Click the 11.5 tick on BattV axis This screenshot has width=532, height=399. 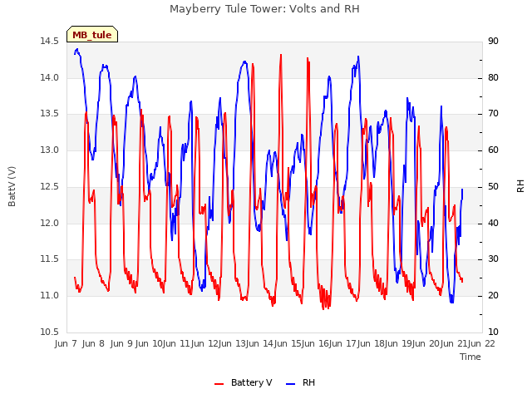coord(50,259)
